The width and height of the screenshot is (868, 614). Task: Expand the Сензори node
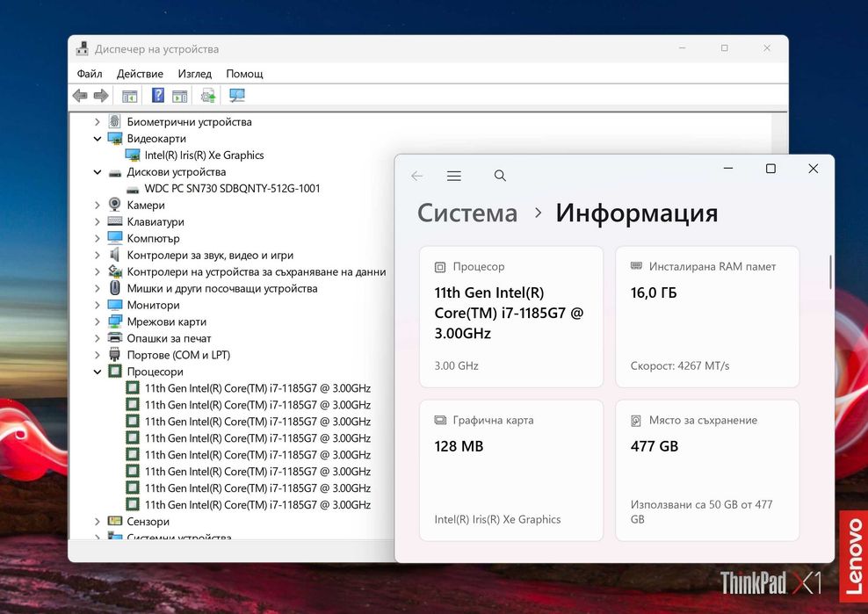[97, 521]
